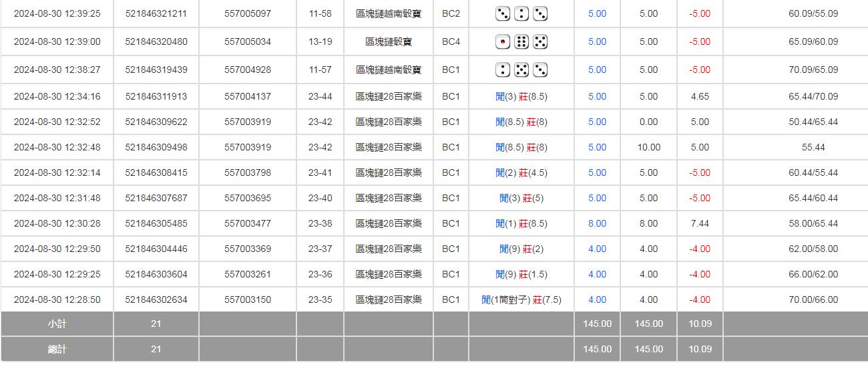This screenshot has width=868, height=371.
Task: Click the two-dot die in the 12:38:27 row
Action: click(503, 70)
